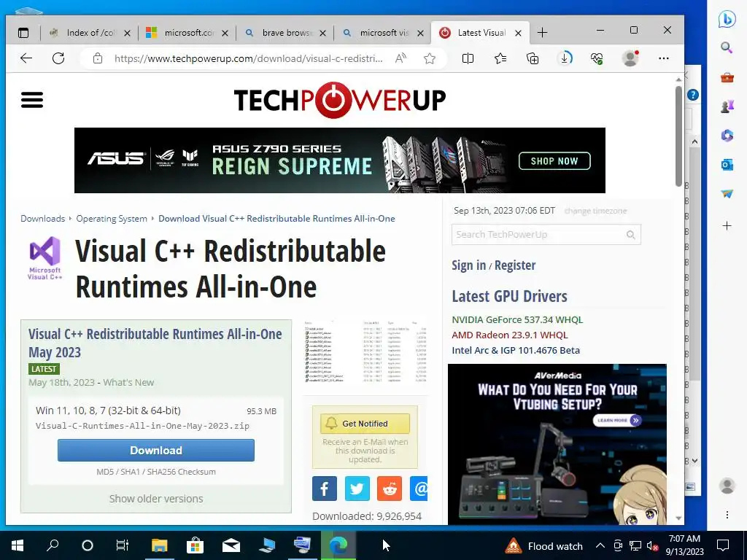Screen dimensions: 747x560
Task: Open the AVerMedia VTubing ad
Action: [x=557, y=444]
